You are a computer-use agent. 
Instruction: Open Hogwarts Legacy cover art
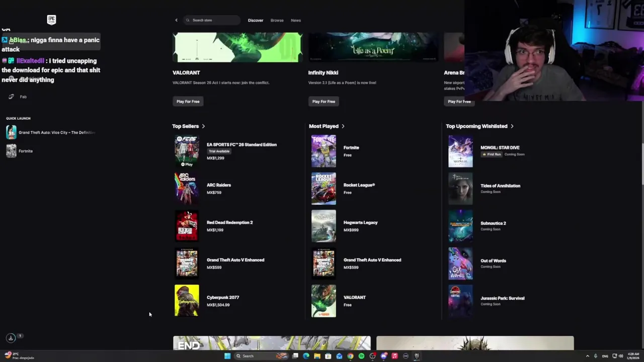(324, 226)
